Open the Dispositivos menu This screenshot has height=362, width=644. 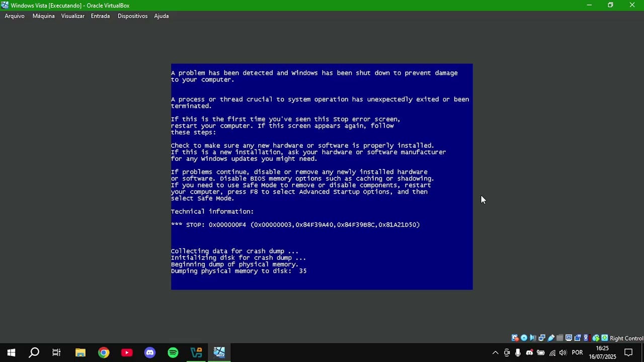pyautogui.click(x=132, y=16)
